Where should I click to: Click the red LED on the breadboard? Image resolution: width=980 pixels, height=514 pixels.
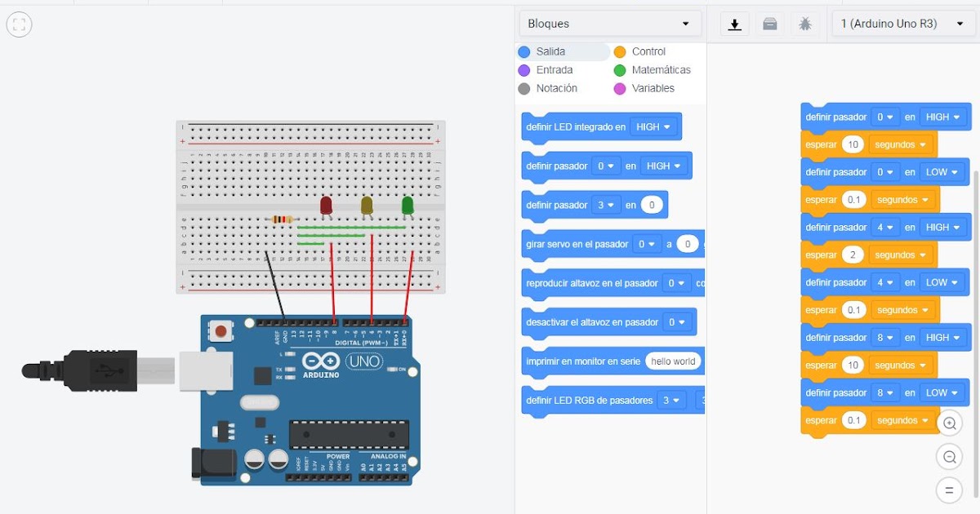point(326,206)
